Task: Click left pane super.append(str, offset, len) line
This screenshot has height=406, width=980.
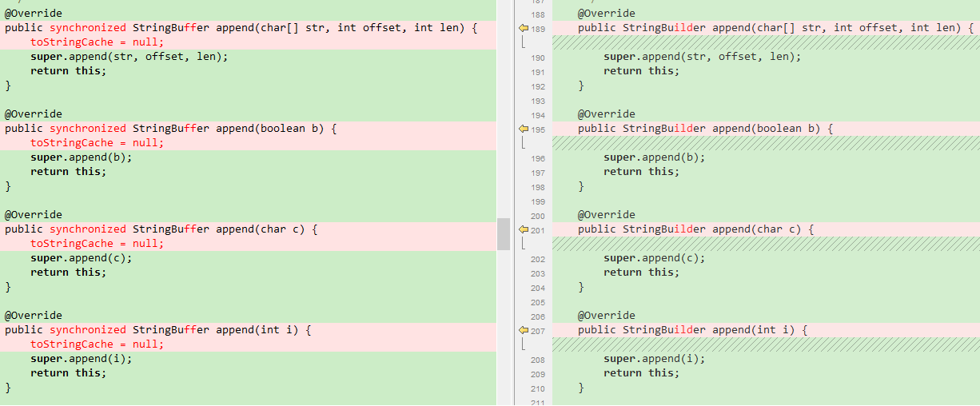Action: (129, 57)
